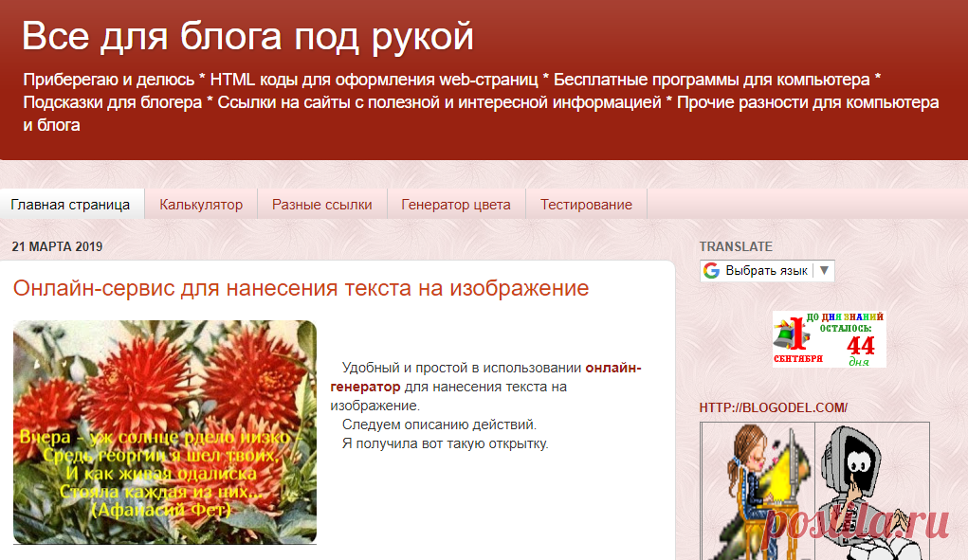
Task: Open the Генератор цвета tab
Action: 456,204
